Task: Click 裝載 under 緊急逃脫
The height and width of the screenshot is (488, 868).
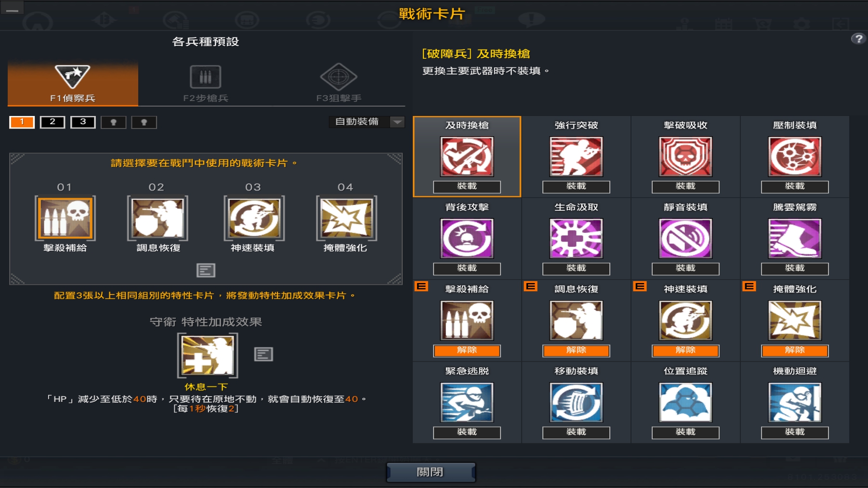Action: [x=467, y=432]
